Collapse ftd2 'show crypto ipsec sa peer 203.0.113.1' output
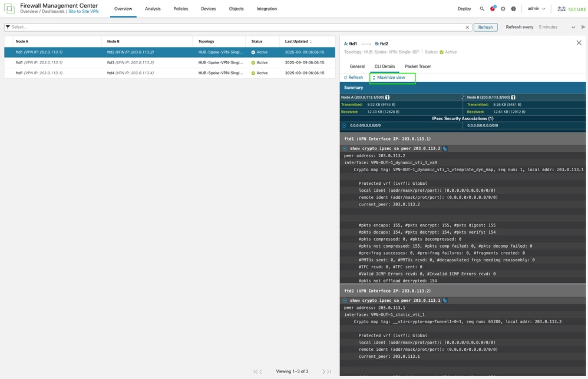 coord(345,300)
